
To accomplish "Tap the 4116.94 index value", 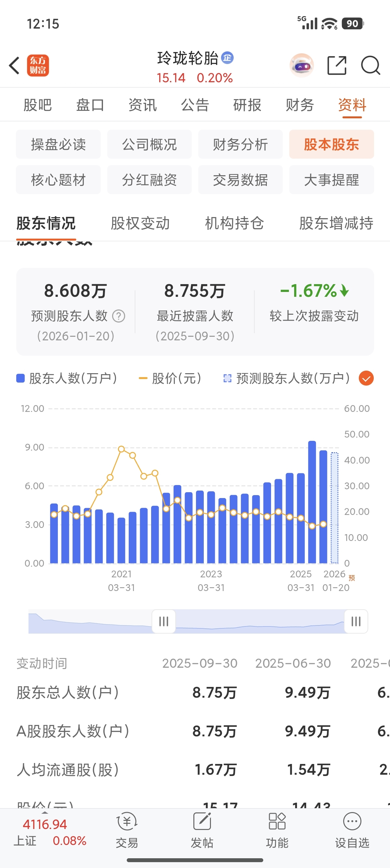I will 45,824.
